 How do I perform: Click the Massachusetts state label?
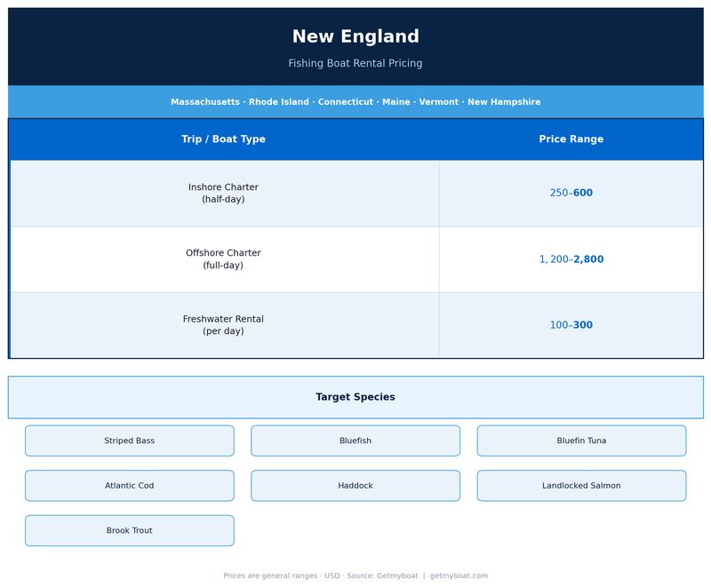click(204, 101)
